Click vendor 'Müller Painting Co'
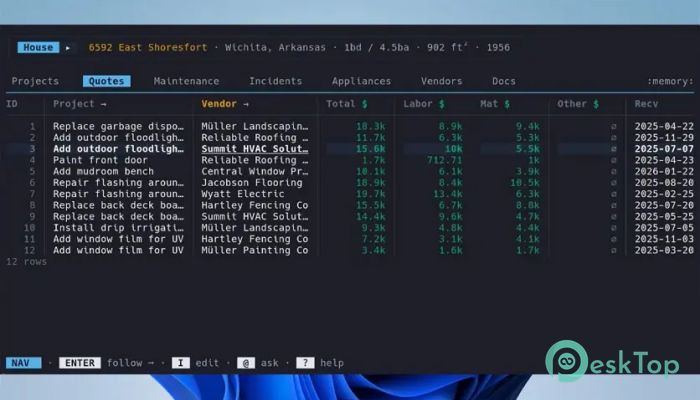The image size is (700, 400). click(255, 250)
